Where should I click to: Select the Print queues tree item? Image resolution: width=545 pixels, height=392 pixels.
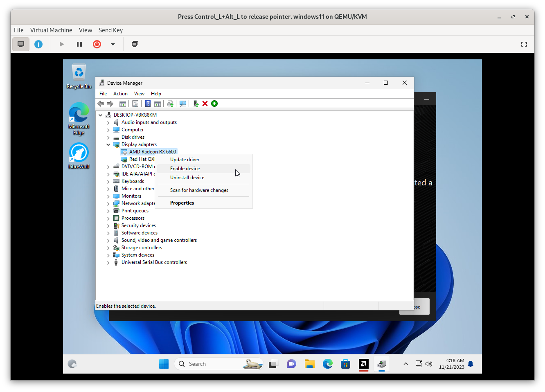135,211
